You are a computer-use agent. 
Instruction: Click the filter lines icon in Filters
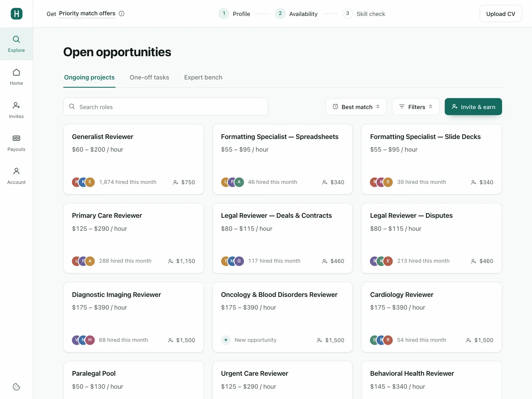[402, 106]
